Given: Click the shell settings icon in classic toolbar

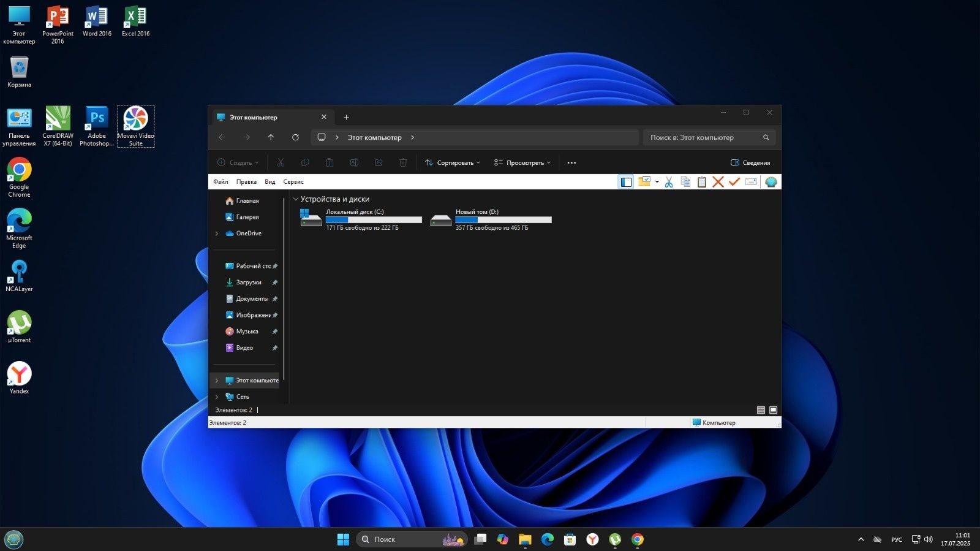Looking at the screenshot, I should [771, 182].
